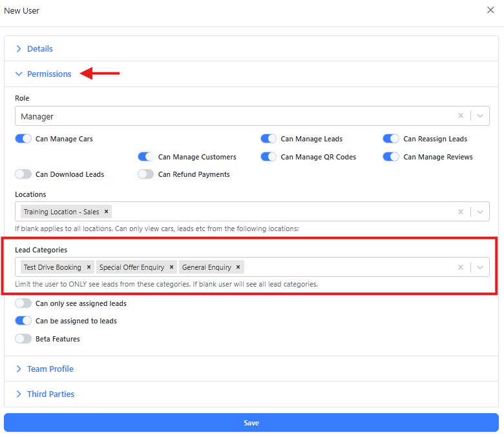504x437 pixels.
Task: Clear all selected Locations
Action: coord(461,212)
